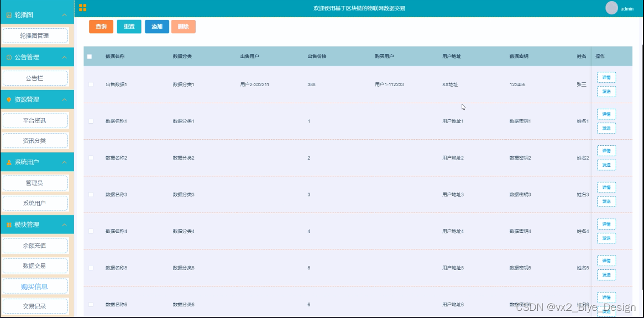
Task: Check the row checkbox for 数据名称5
Action: [x=91, y=268]
